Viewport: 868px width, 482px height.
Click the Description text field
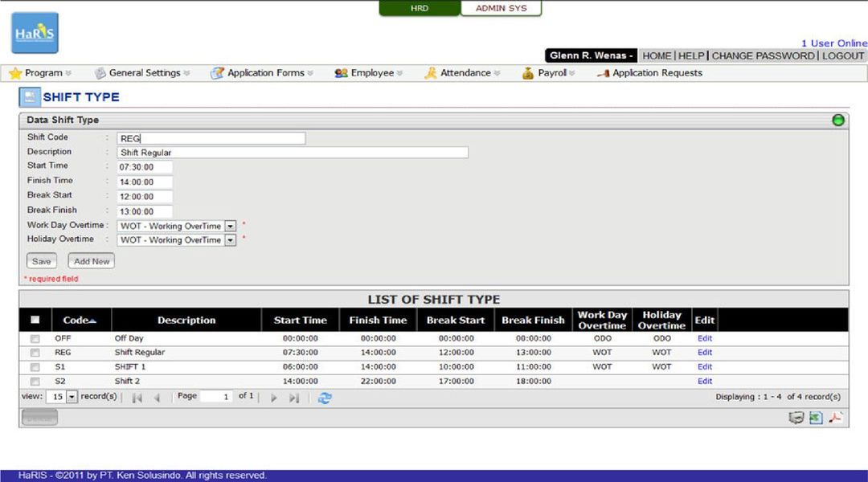tap(293, 153)
